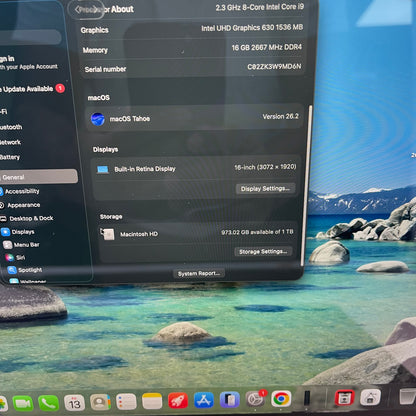Click the macOS Tahoe version row

[x=194, y=118]
